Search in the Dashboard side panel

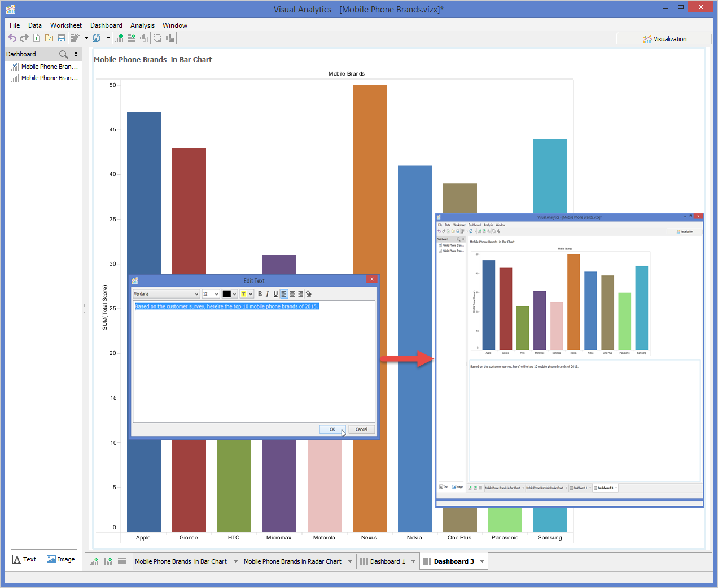[x=64, y=54]
